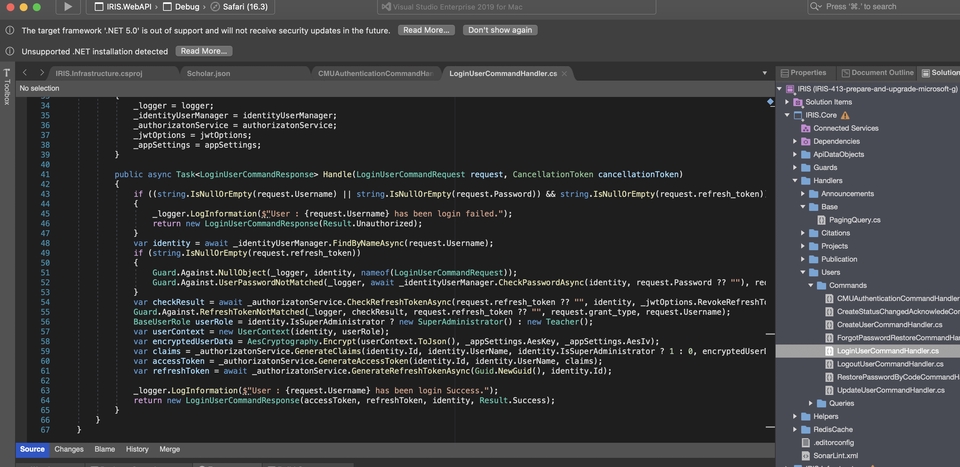Click the info icon beside the target framework warning
The height and width of the screenshot is (467, 960).
click(x=10, y=30)
